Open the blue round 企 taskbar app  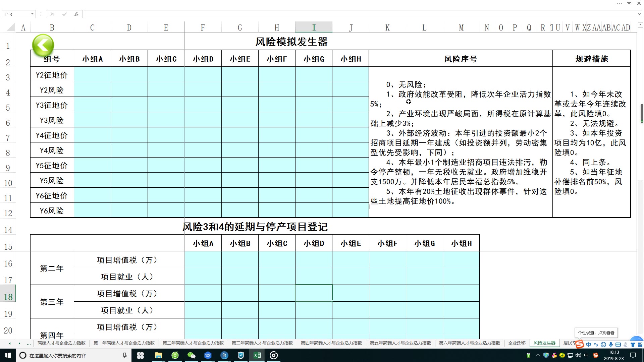point(224,355)
